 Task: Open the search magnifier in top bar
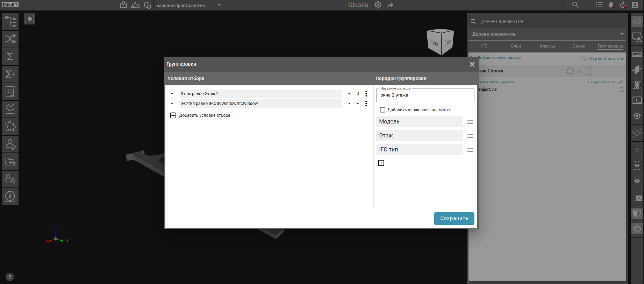575,5
